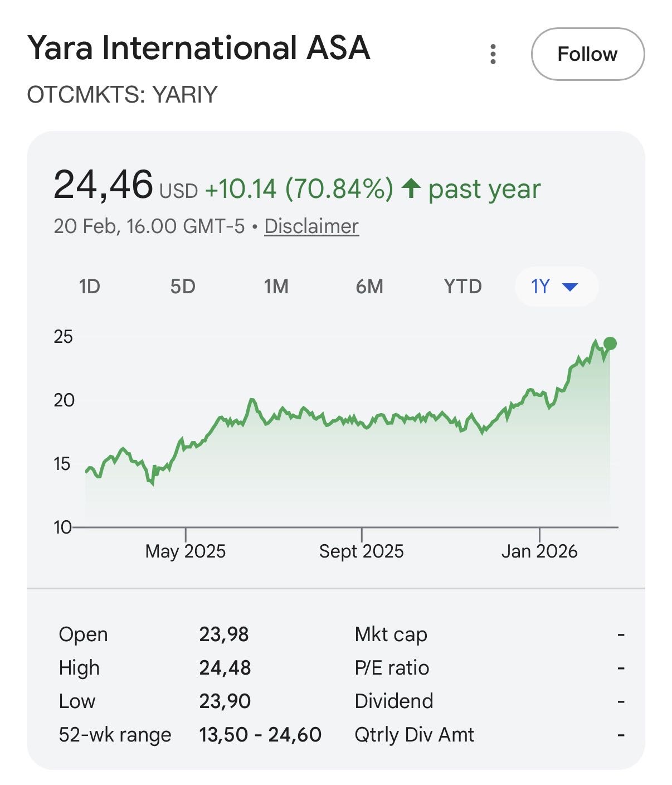The height and width of the screenshot is (785, 672).
Task: Open the Disclaimer link
Action: tap(311, 226)
